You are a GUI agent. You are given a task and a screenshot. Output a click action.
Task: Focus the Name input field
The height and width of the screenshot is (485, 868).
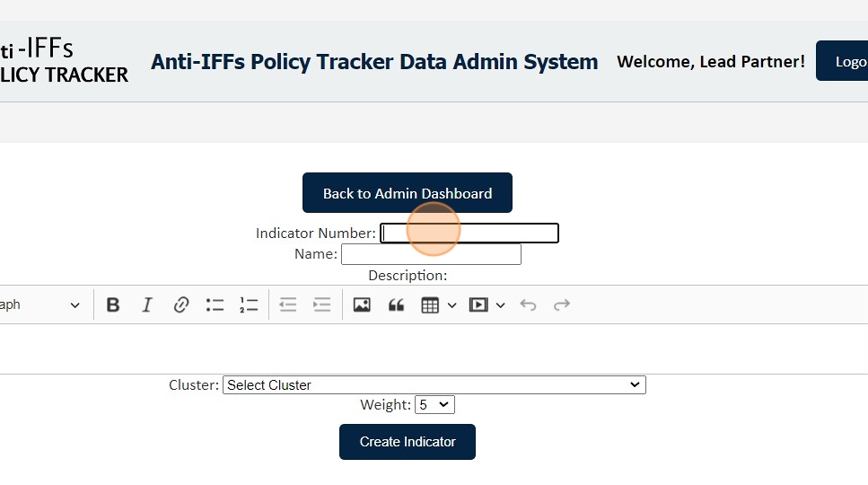click(x=431, y=254)
